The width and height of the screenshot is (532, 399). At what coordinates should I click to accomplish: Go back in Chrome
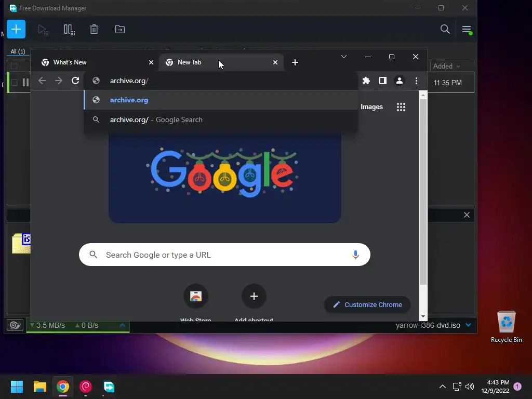click(x=42, y=81)
